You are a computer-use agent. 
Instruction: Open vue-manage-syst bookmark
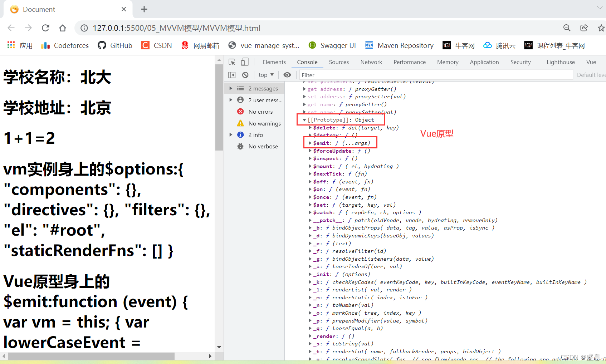(x=264, y=45)
